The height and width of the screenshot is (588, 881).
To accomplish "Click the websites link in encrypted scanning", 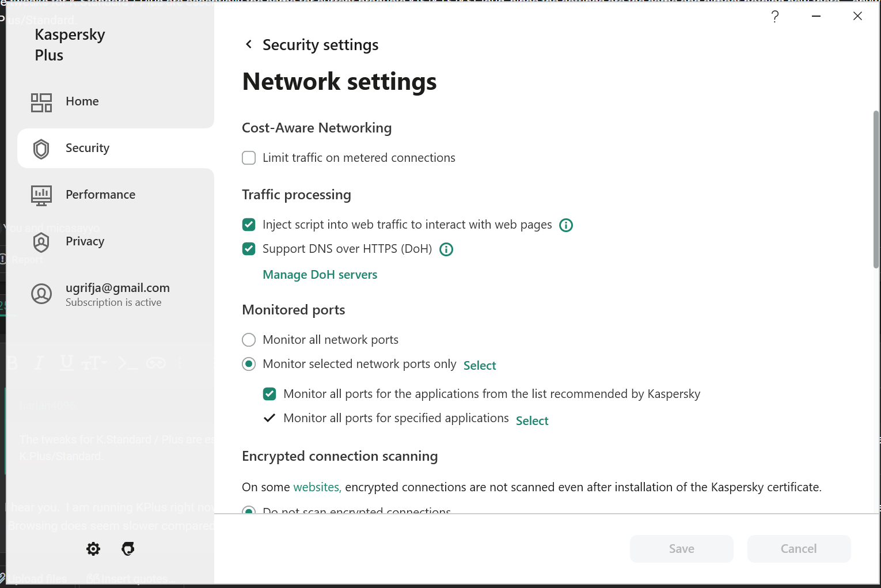I will tap(317, 487).
